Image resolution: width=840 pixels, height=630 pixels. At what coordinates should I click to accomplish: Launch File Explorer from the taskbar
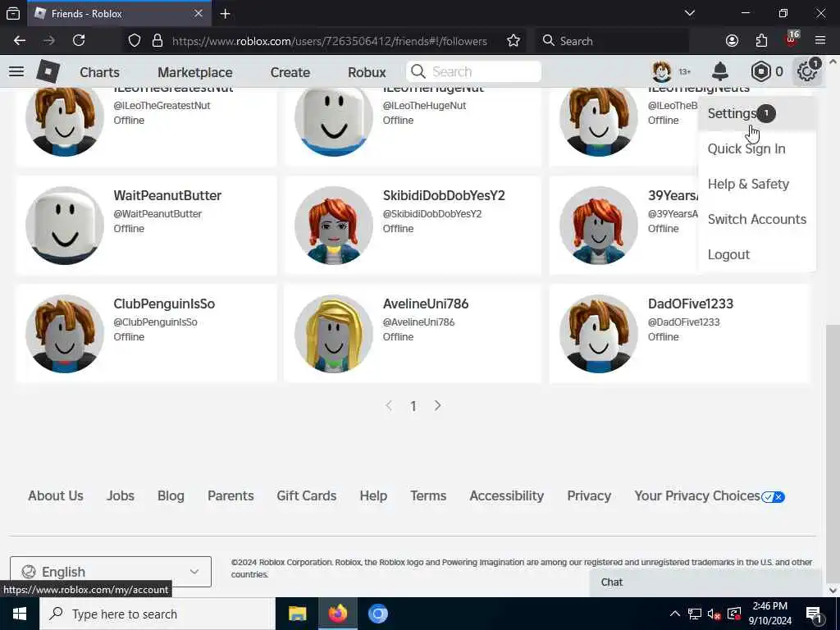pyautogui.click(x=297, y=614)
